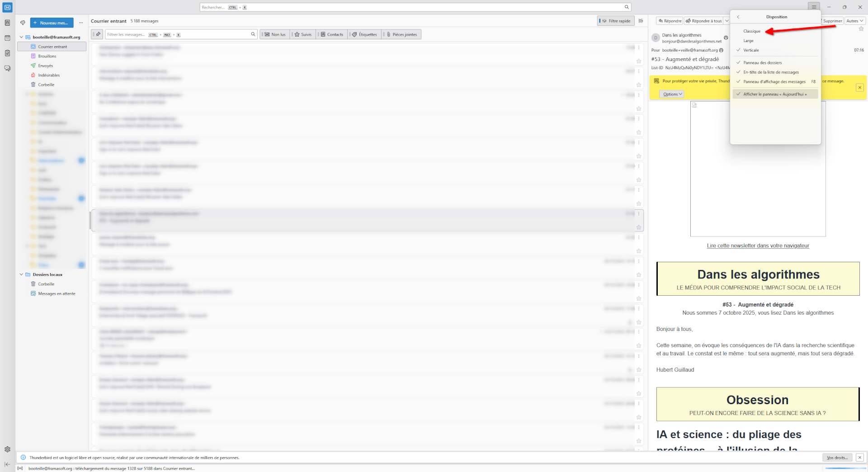Click the get messages cloud icon

tap(23, 23)
